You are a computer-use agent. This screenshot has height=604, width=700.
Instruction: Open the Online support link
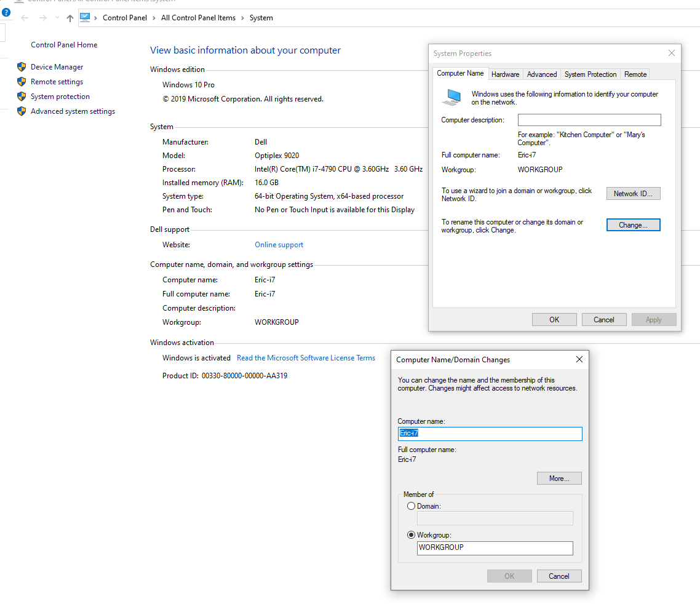279,245
